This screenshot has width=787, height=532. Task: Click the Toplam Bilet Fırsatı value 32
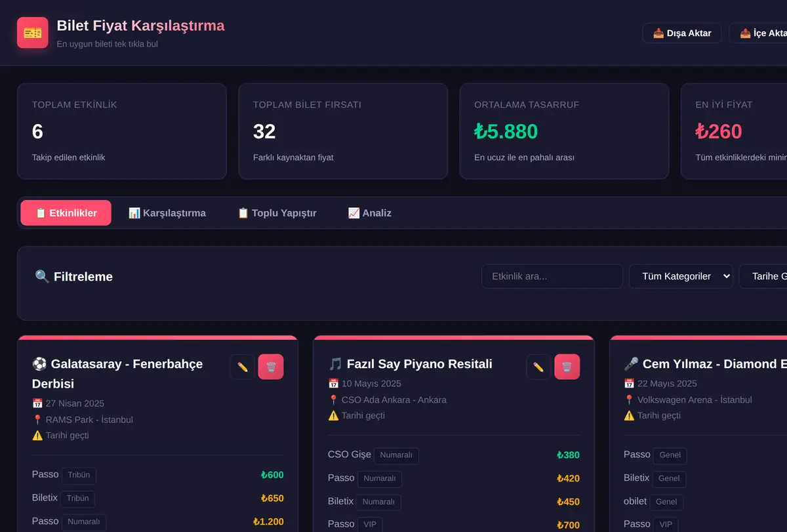click(264, 132)
